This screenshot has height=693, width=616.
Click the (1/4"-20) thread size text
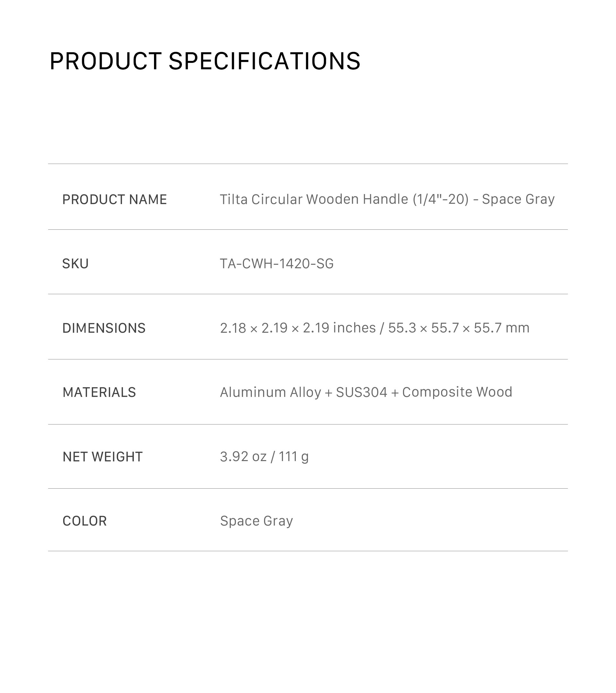click(441, 199)
